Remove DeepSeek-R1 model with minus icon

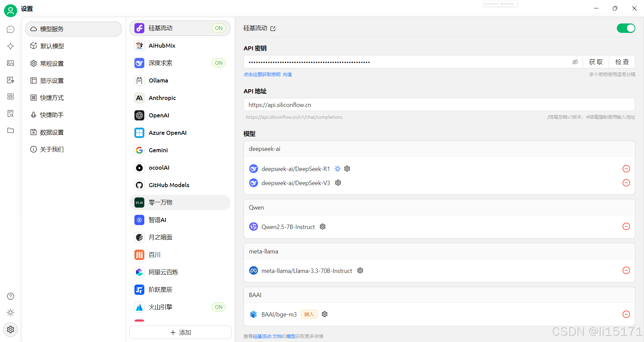tap(626, 169)
